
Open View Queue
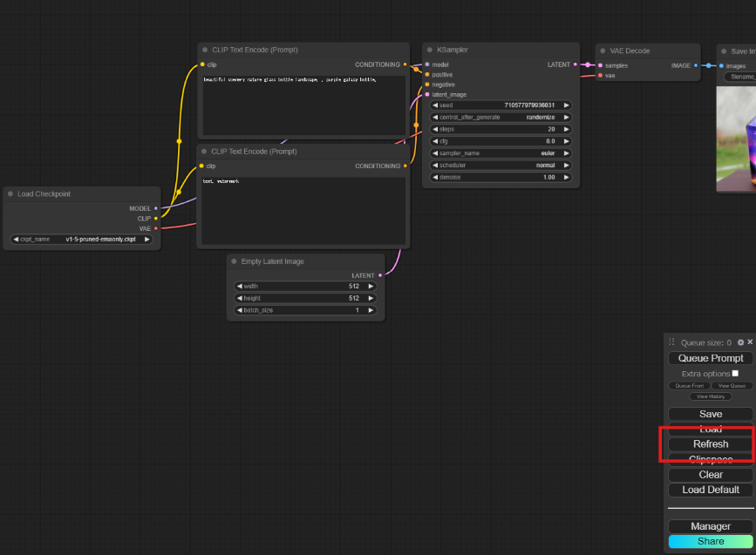pos(732,386)
